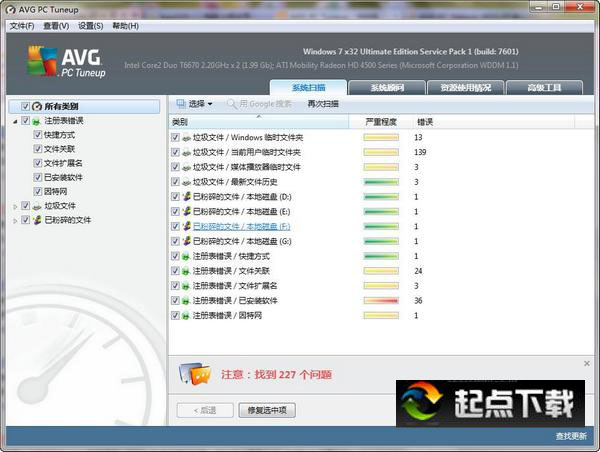Viewport: 600px width, 452px height.
Task: Click the 用 Google 搜索 button
Action: tap(259, 104)
